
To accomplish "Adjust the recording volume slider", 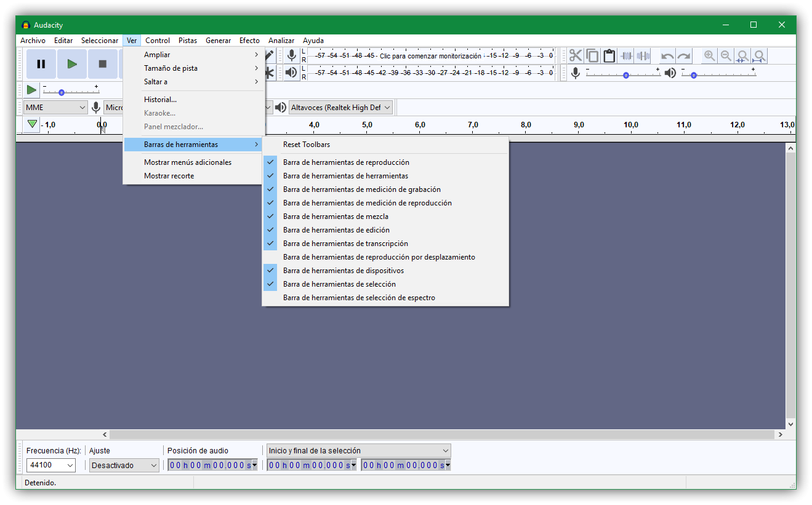I will click(x=623, y=74).
